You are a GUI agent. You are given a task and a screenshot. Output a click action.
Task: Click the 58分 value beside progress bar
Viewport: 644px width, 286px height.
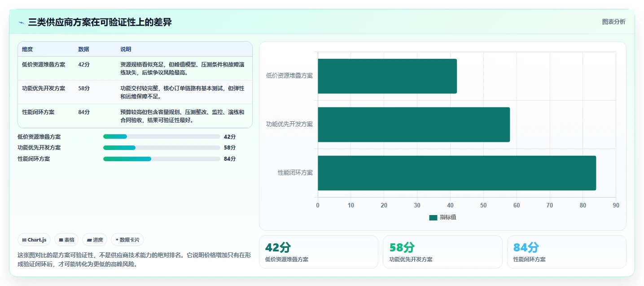[x=230, y=148]
